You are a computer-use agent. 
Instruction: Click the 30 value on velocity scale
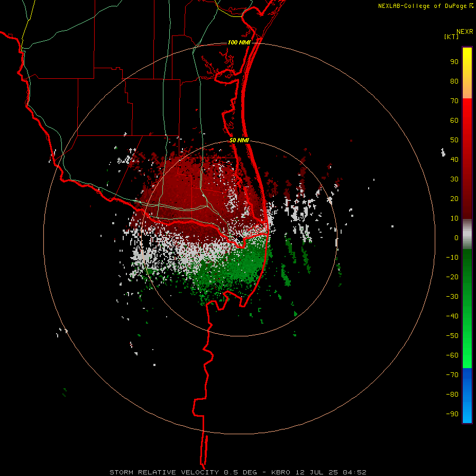pos(454,179)
